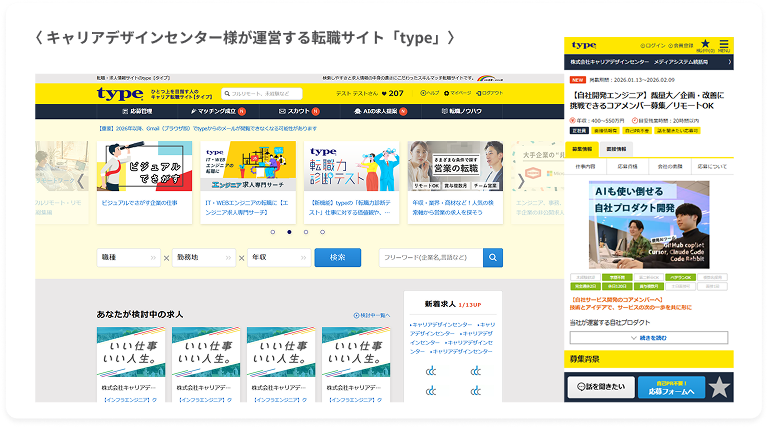
Task: Click the header search box with フルリモート placeholder
Action: tap(262, 94)
